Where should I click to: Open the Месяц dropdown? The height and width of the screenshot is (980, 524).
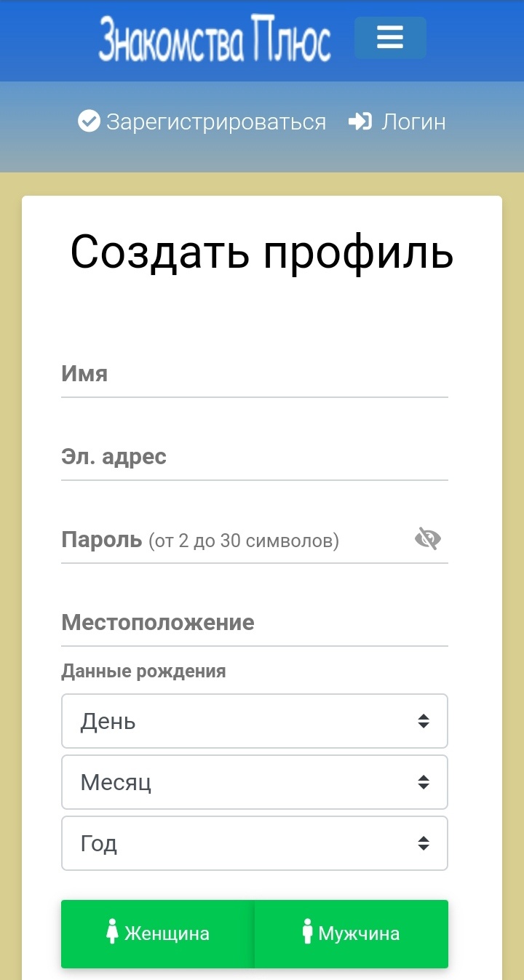pos(255,782)
